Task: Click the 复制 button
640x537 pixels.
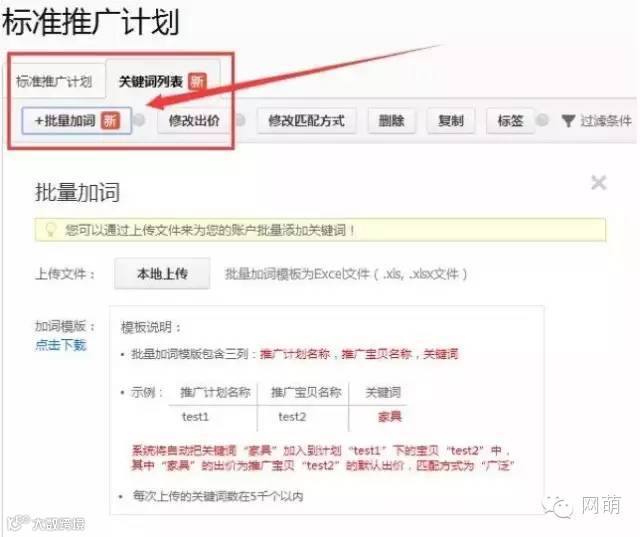Action: click(x=451, y=121)
